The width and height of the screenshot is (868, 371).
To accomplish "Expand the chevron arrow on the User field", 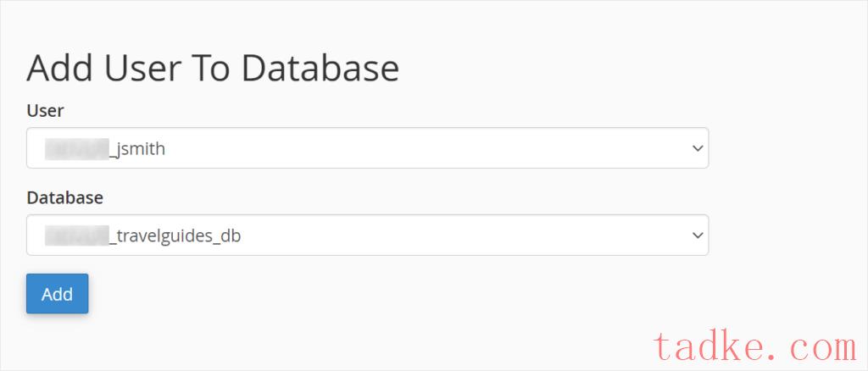I will pos(698,148).
